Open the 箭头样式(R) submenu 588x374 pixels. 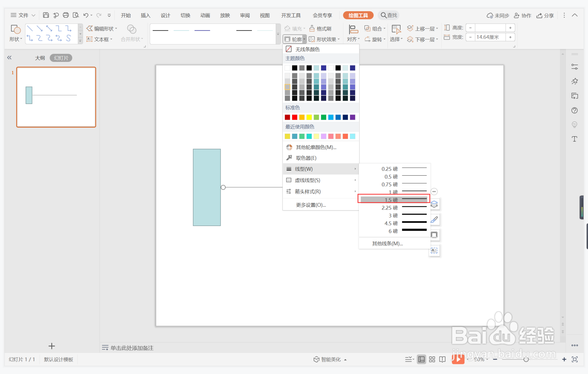point(321,192)
